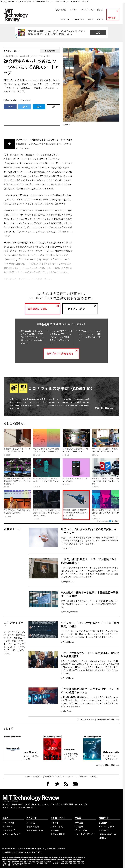
Task: Open search via magnifier in header
Action: (x=99, y=10)
